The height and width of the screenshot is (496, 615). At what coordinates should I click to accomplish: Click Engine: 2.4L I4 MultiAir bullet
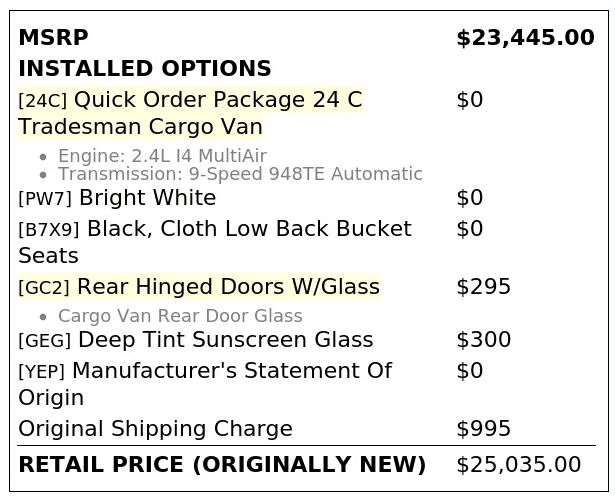[x=162, y=156]
